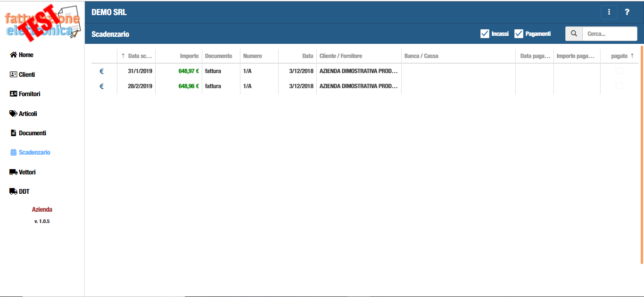Click the Vettori truck icon
The image size is (644, 297).
(x=13, y=172)
